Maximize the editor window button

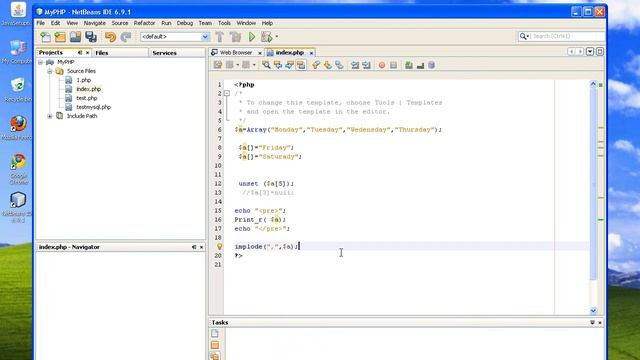[x=600, y=52]
